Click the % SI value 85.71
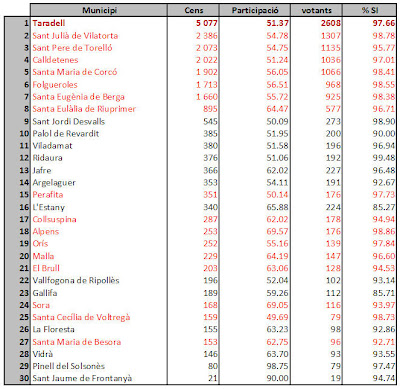The height and width of the screenshot is (389, 400). (384, 293)
